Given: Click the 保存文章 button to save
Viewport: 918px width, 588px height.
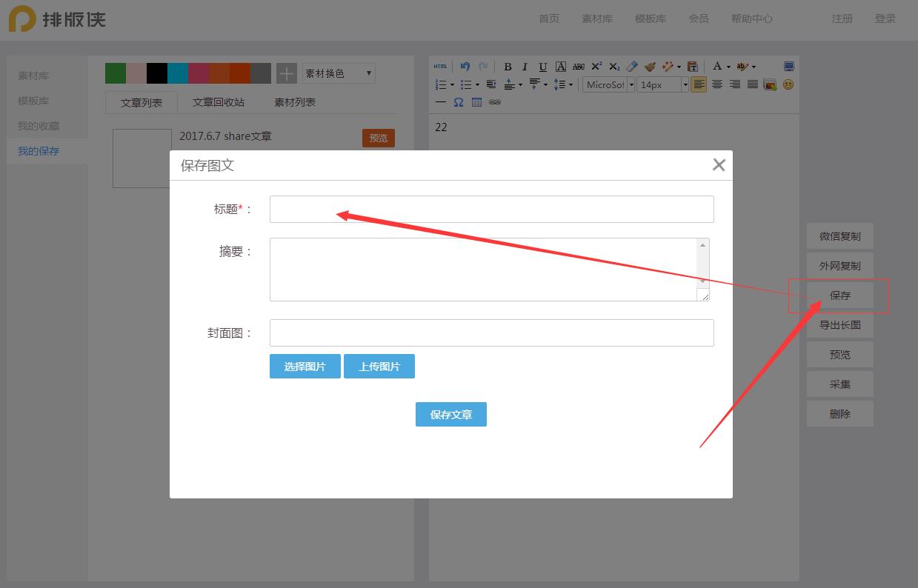Looking at the screenshot, I should 450,414.
